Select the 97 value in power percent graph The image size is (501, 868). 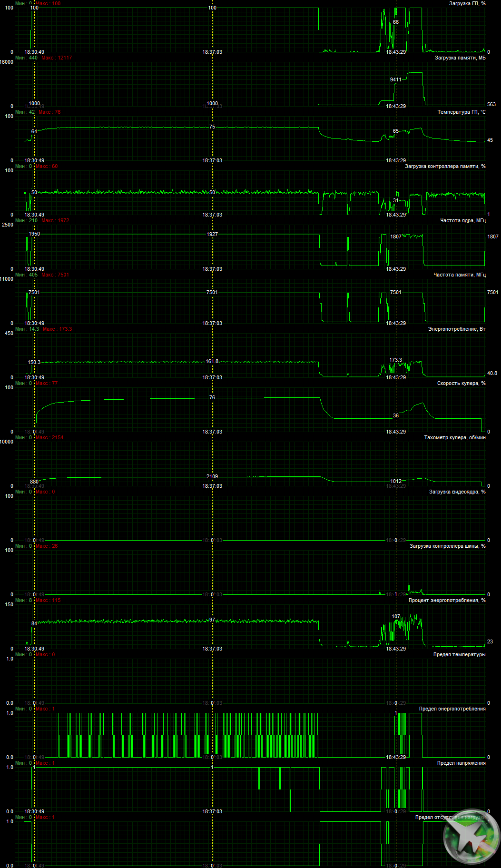point(212,620)
